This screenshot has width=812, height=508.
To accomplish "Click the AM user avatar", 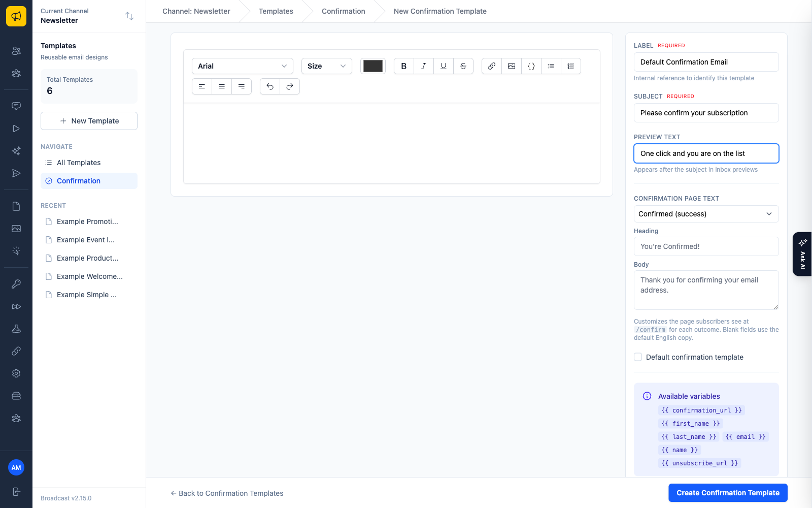I will (x=16, y=467).
